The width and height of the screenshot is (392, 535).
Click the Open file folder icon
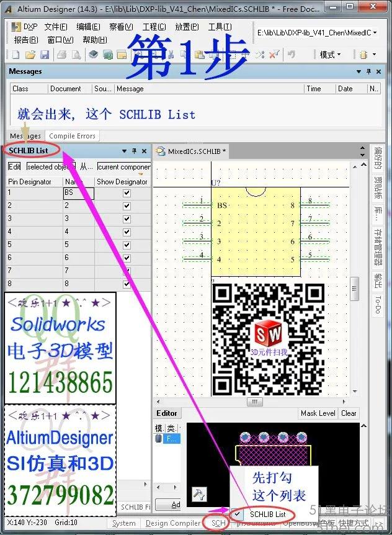point(30,55)
